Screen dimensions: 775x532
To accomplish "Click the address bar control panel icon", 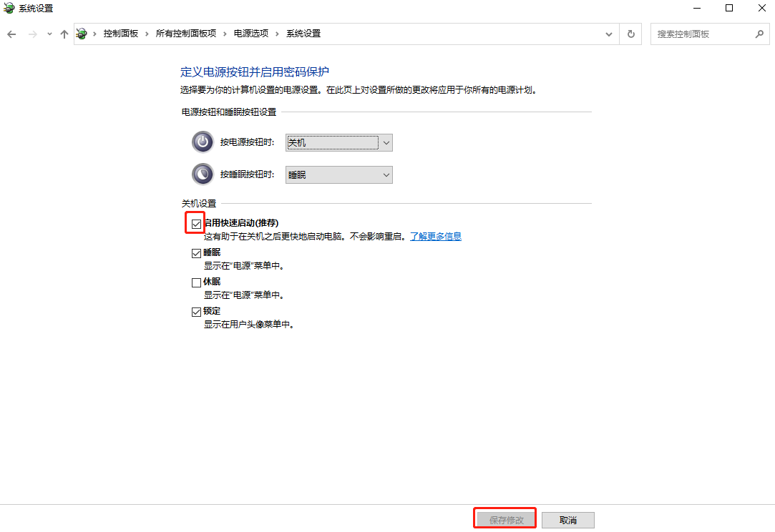I will pyautogui.click(x=82, y=34).
